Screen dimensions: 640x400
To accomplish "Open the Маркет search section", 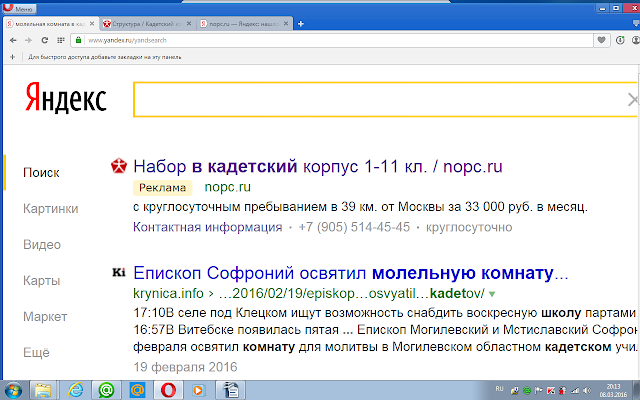I will [45, 316].
